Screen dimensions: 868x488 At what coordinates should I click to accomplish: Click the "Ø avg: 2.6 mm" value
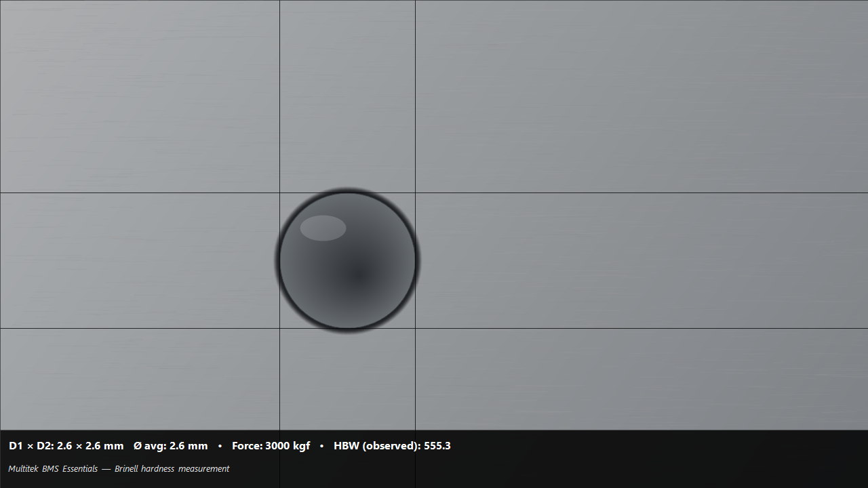pos(171,446)
